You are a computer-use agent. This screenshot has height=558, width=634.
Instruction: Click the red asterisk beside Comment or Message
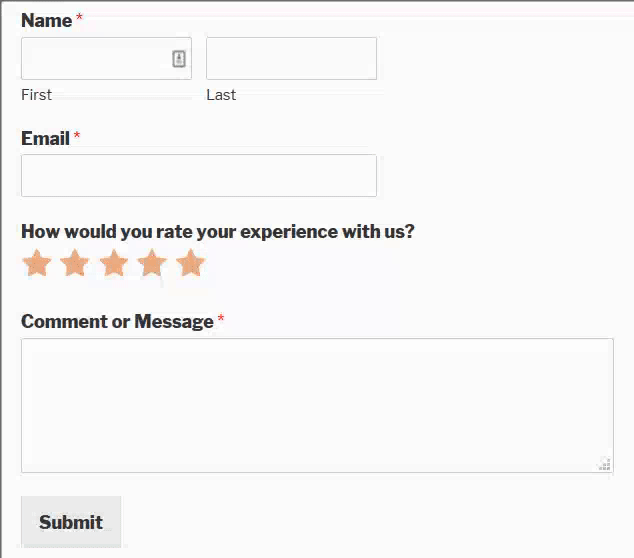[221, 318]
